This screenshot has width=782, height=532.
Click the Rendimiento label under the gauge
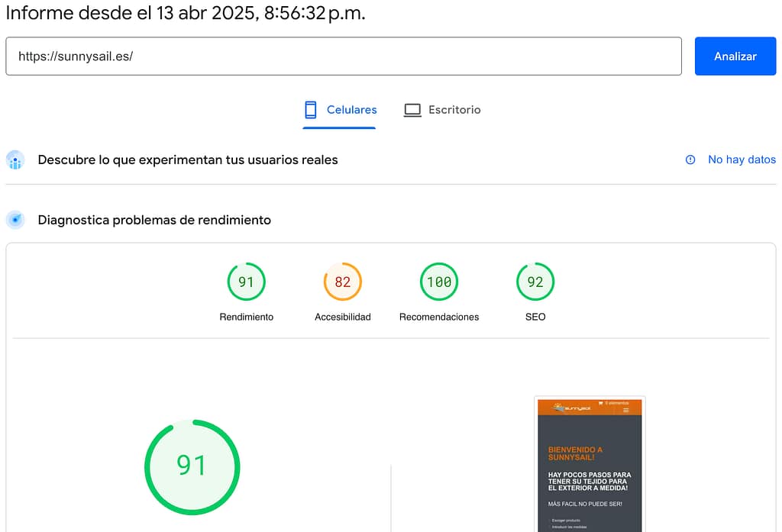pyautogui.click(x=246, y=317)
